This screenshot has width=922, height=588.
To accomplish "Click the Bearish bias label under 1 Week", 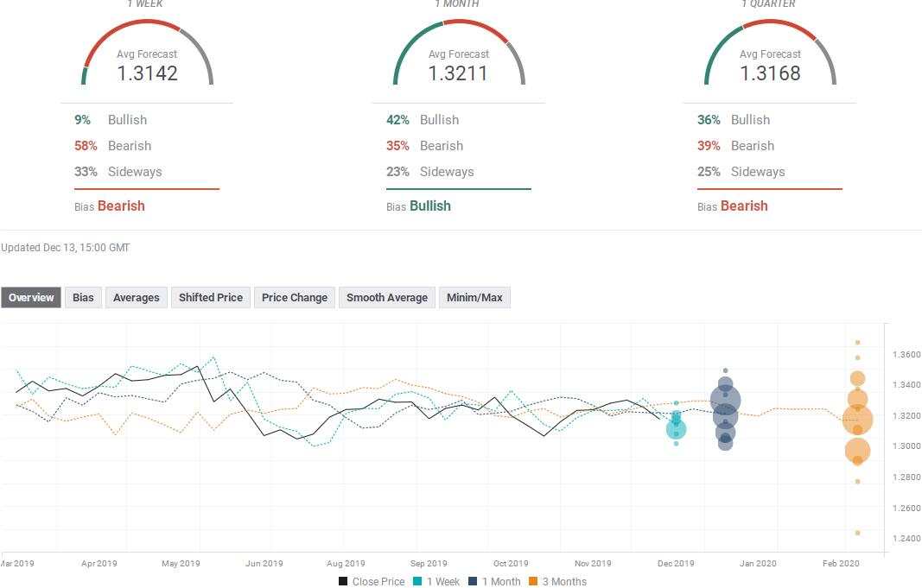I will coord(121,205).
